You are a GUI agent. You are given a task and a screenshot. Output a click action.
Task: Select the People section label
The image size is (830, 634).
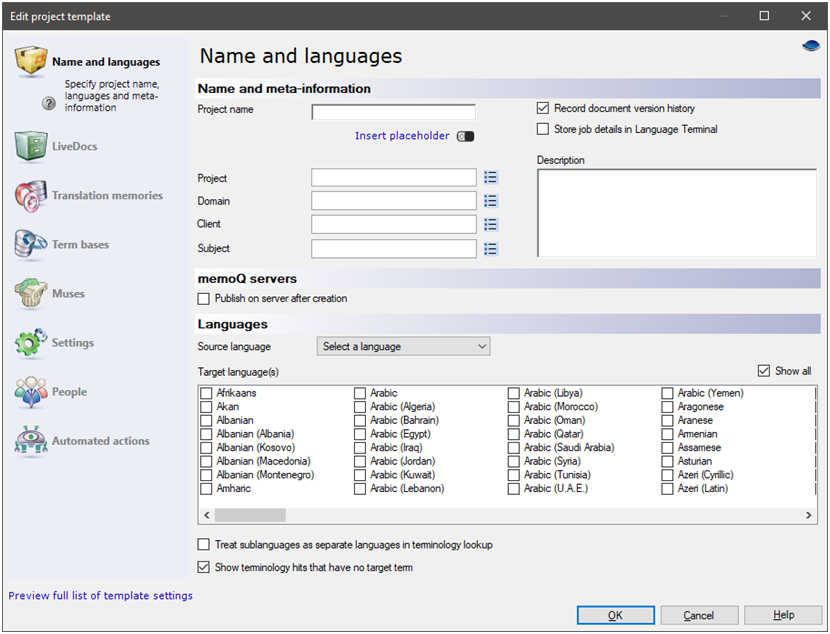(69, 392)
